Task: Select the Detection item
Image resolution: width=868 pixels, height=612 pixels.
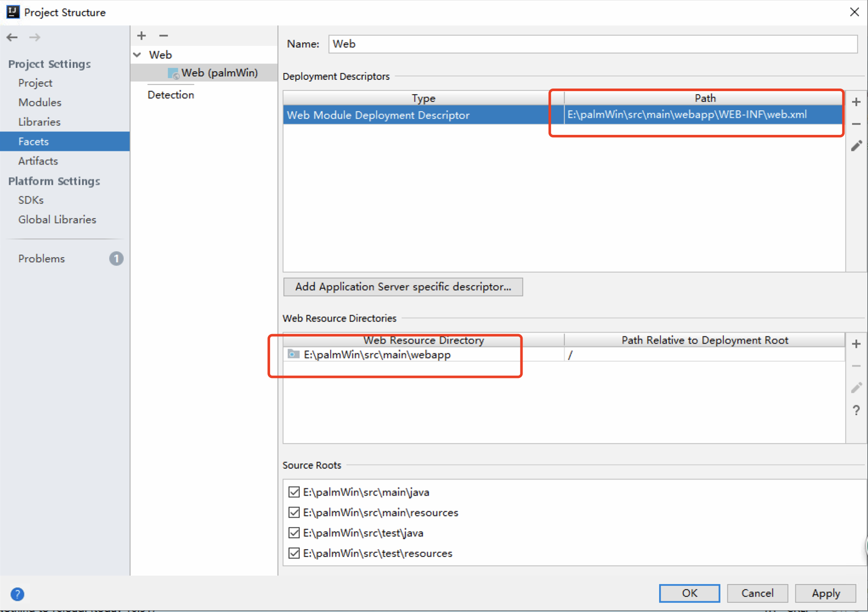Action: click(x=171, y=95)
